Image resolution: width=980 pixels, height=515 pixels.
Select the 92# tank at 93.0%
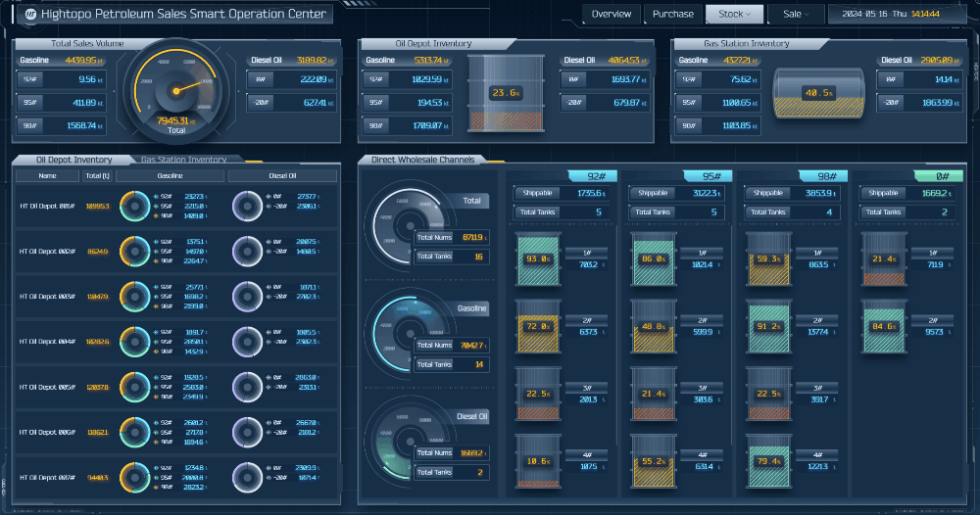(538, 259)
